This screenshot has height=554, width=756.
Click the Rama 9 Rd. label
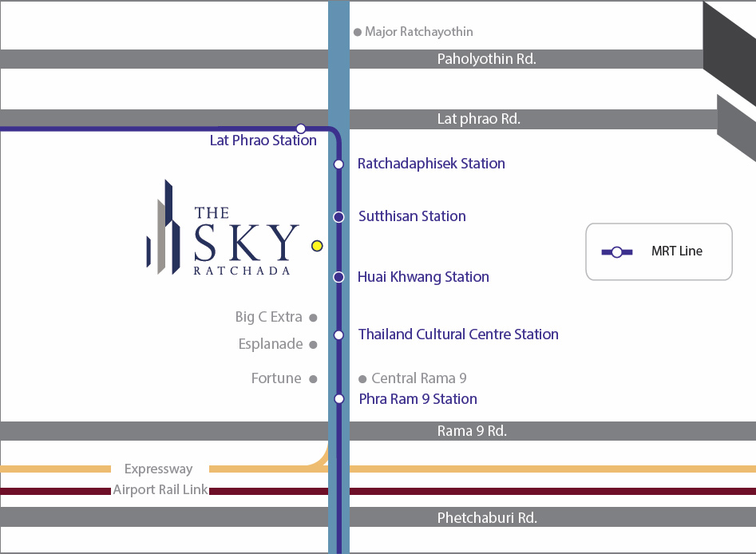click(472, 431)
